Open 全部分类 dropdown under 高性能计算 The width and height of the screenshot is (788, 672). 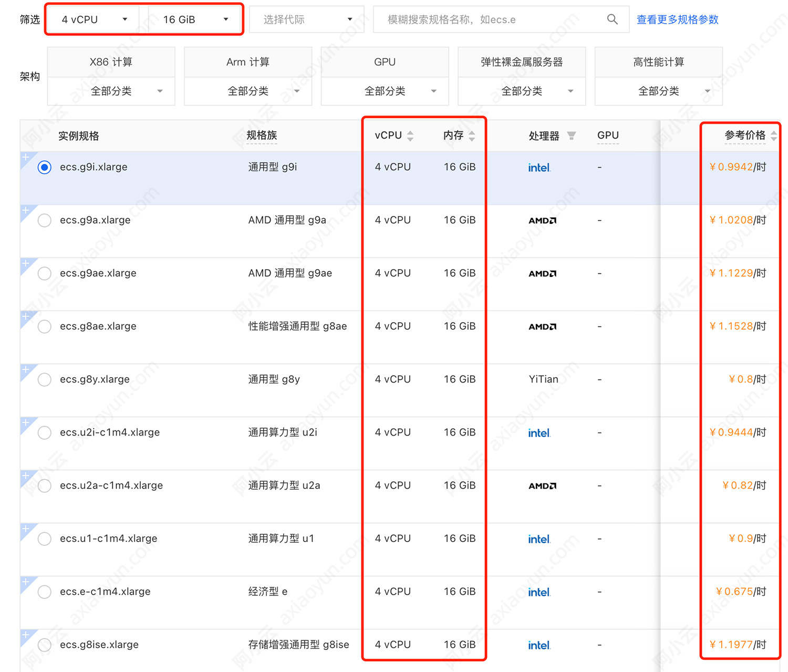coord(659,91)
